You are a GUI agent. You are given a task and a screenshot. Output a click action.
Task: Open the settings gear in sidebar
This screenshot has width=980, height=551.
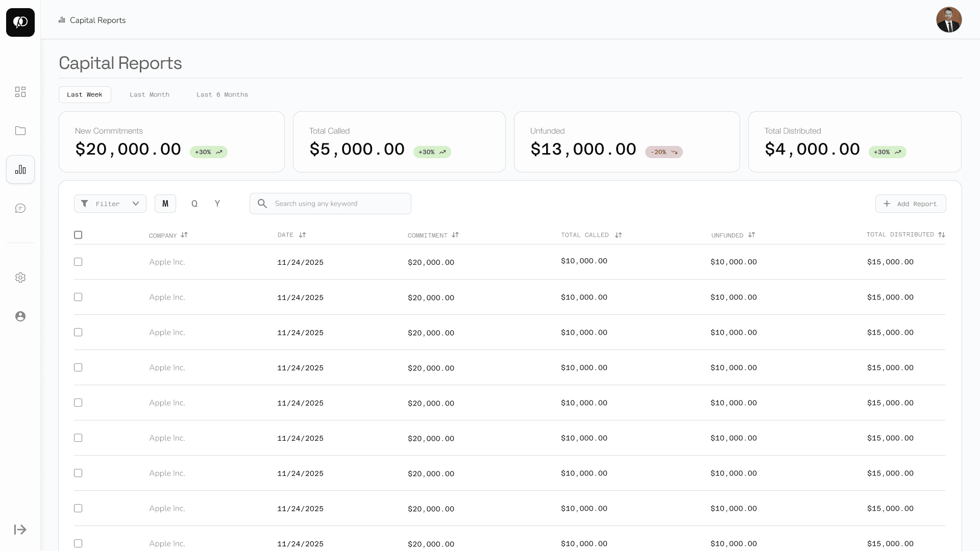[x=20, y=278]
